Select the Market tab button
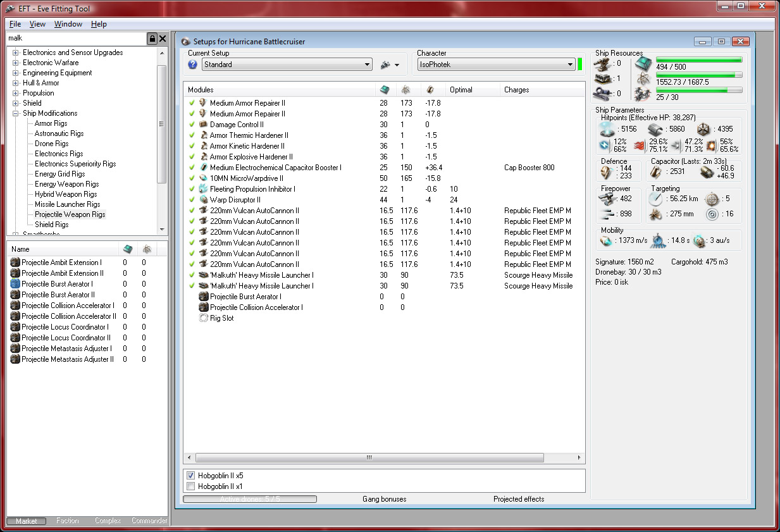780x532 pixels. click(27, 521)
